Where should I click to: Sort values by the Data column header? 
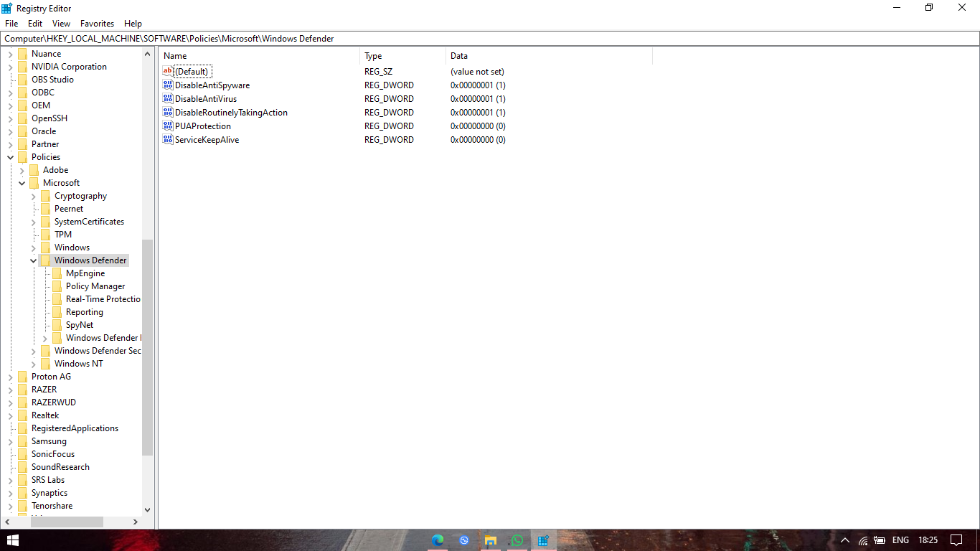point(550,56)
